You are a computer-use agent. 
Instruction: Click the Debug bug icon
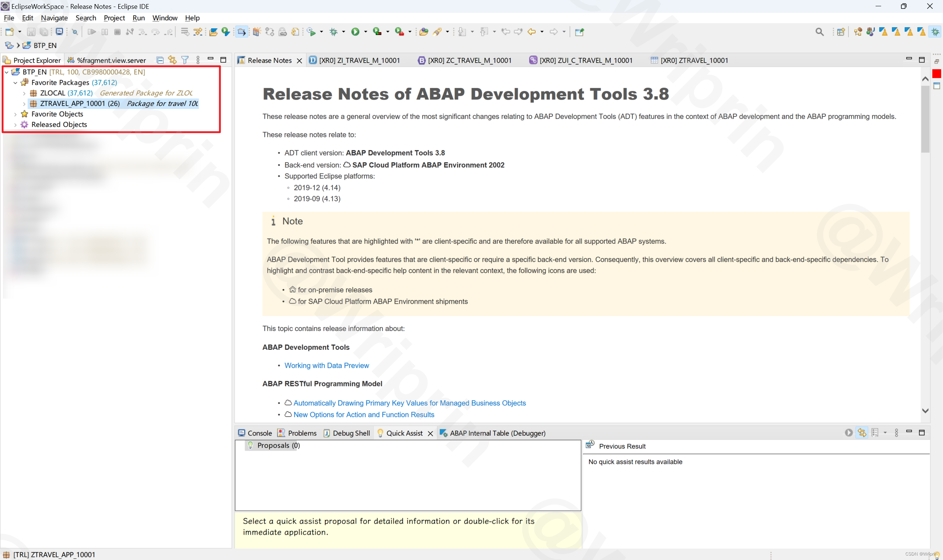[x=333, y=32]
